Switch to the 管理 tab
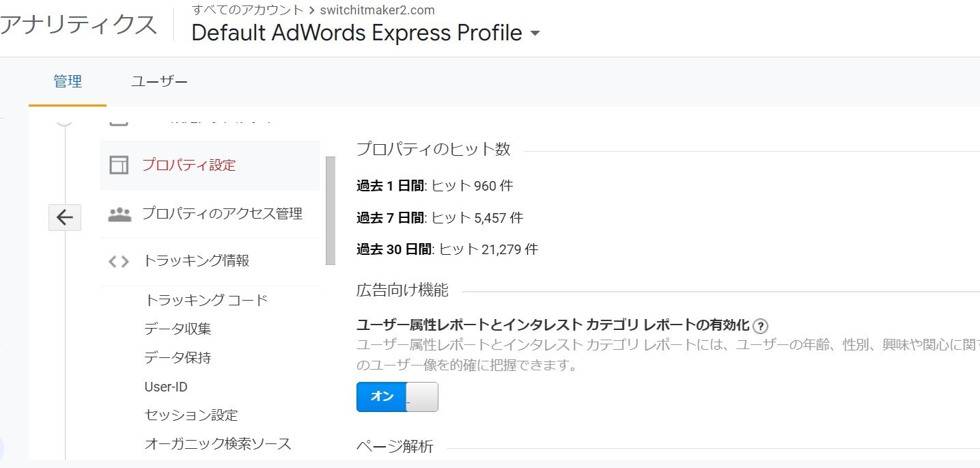Viewport: 980px width, 468px height. pos(68,82)
